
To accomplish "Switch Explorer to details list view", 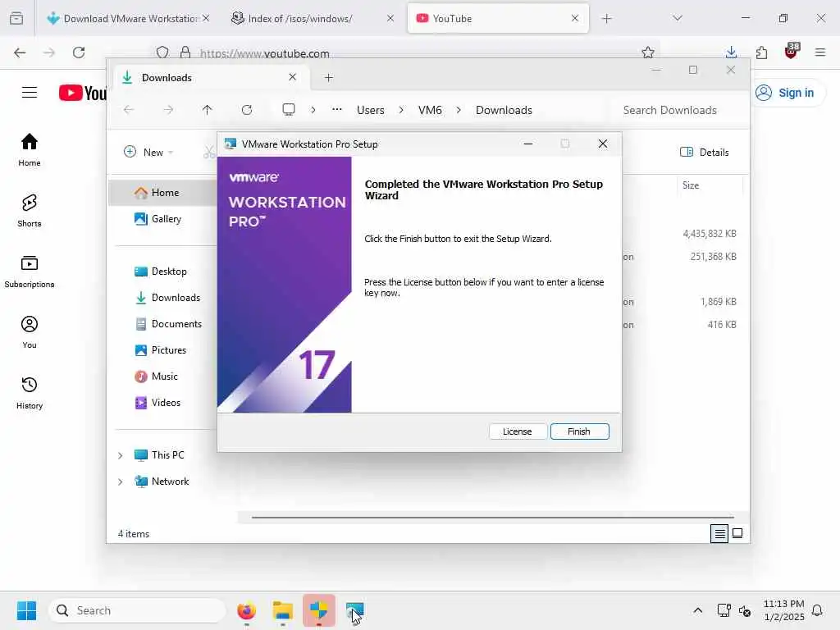I will pyautogui.click(x=719, y=533).
